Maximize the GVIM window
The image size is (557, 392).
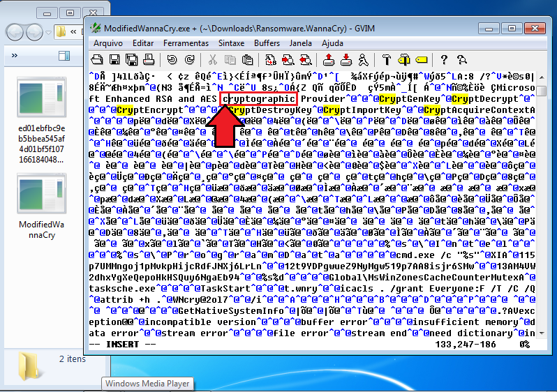(512, 29)
